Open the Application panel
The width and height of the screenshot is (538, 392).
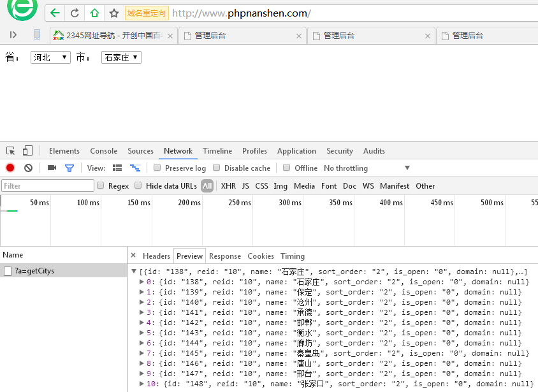point(296,151)
